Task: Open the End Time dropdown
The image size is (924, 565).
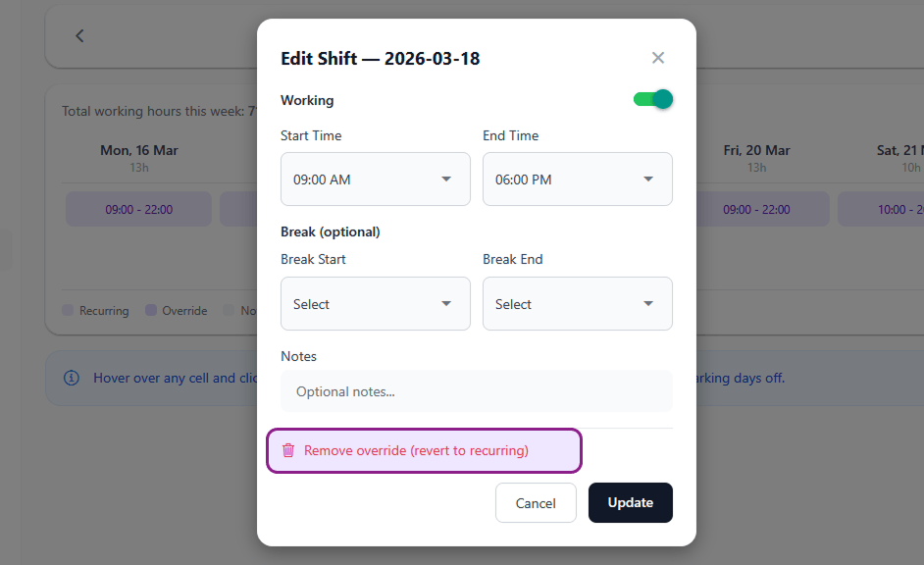Action: tap(577, 180)
